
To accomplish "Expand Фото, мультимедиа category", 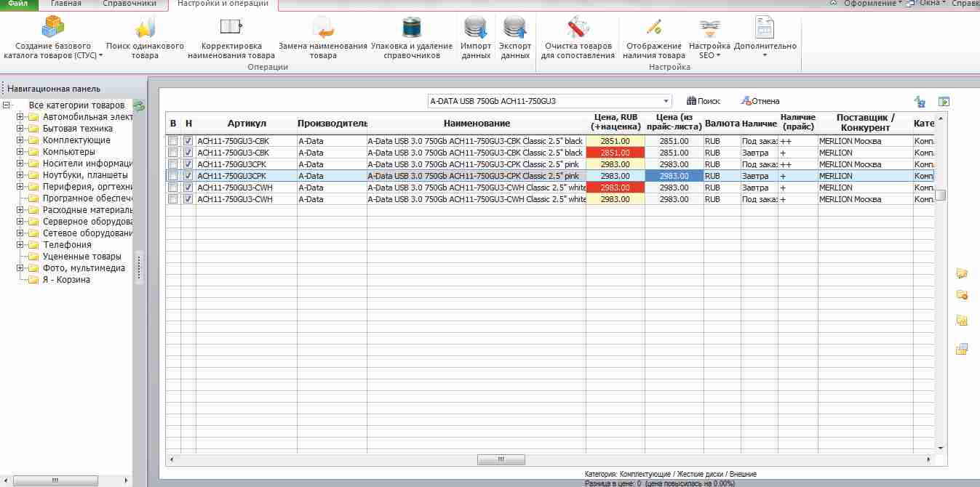I will [20, 268].
